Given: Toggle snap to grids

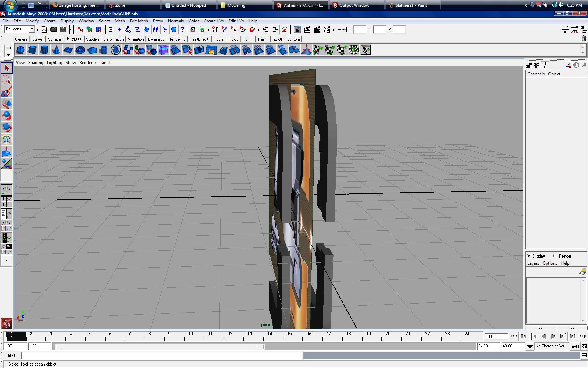Looking at the screenshot, I should (x=215, y=30).
